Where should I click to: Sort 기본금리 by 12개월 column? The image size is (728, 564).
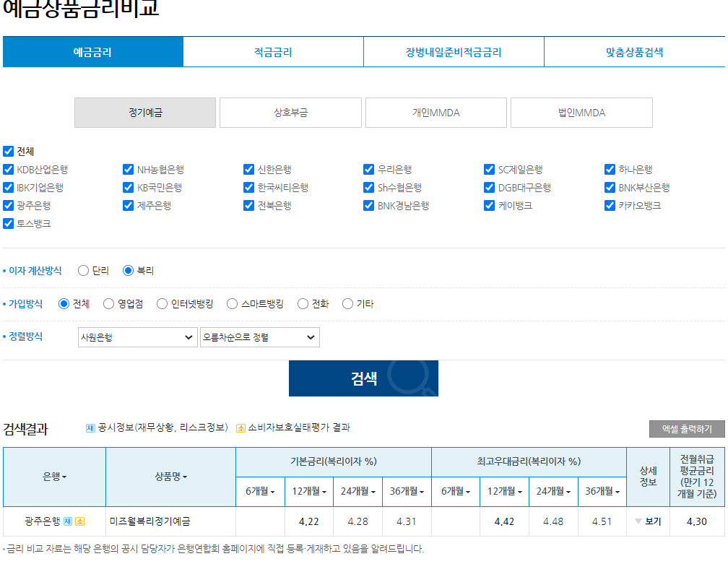(309, 491)
